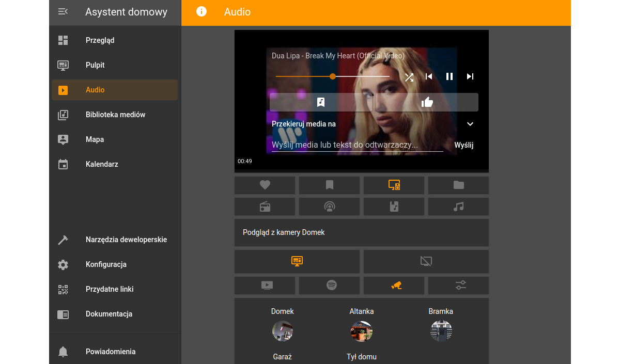Open radio stations with the radio icon
The image size is (620, 364).
265,207
